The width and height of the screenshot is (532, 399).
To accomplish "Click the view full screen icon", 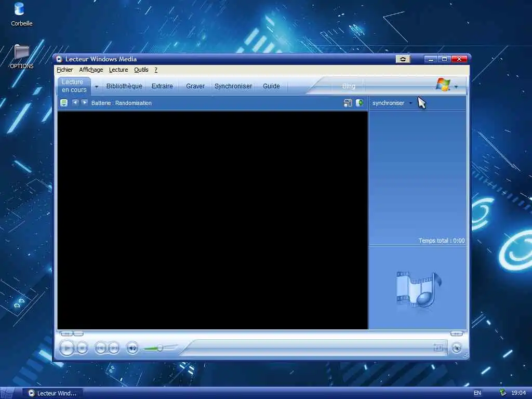I will [438, 348].
